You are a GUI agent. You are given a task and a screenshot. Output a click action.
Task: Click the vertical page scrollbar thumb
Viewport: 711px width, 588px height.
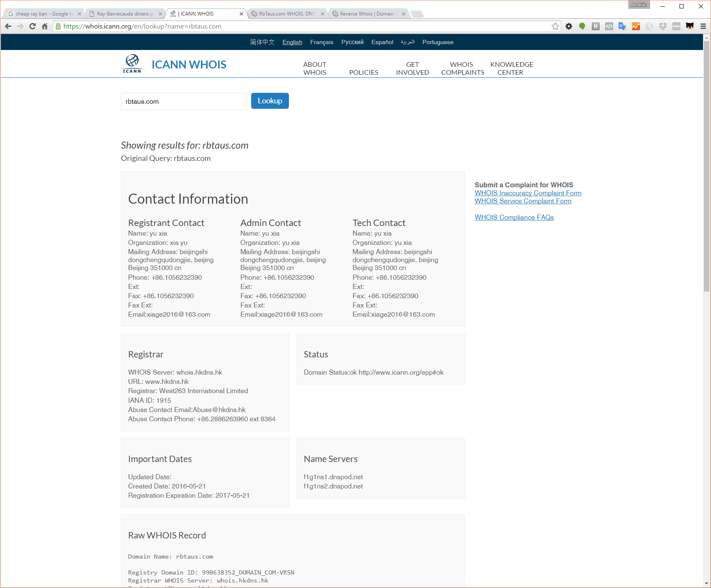pyautogui.click(x=707, y=166)
